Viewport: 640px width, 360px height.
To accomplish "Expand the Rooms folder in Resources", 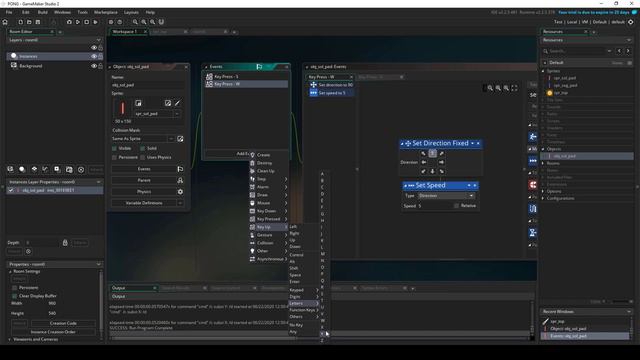I will [x=543, y=163].
